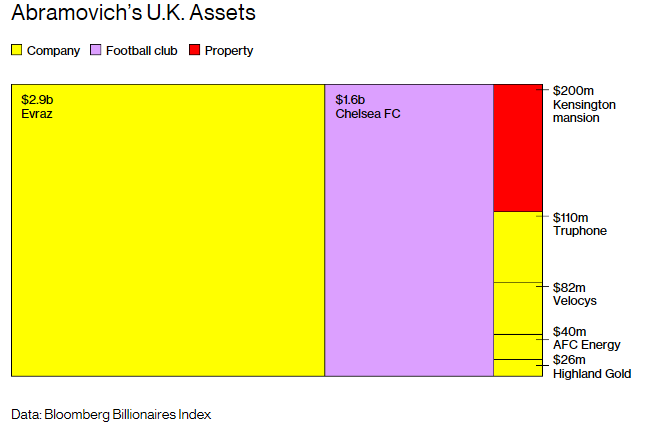Click the yellow Company legend swatch
Screen dimensions: 647x435
17,51
